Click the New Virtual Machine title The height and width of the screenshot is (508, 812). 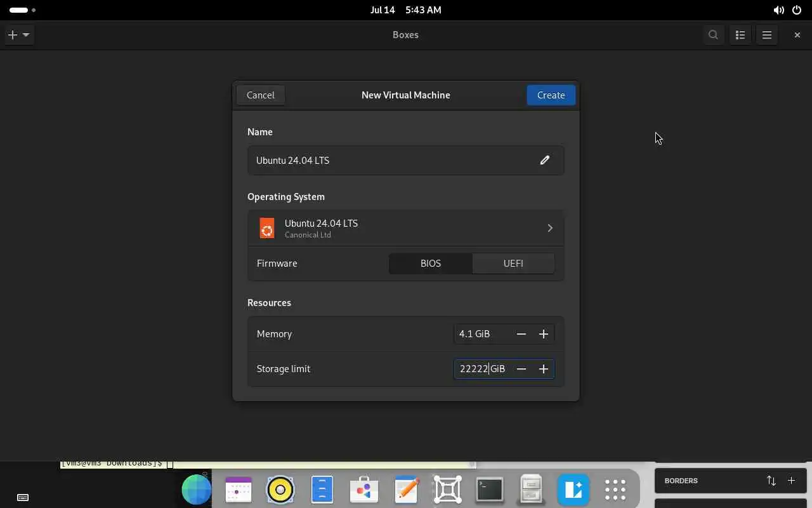(406, 95)
